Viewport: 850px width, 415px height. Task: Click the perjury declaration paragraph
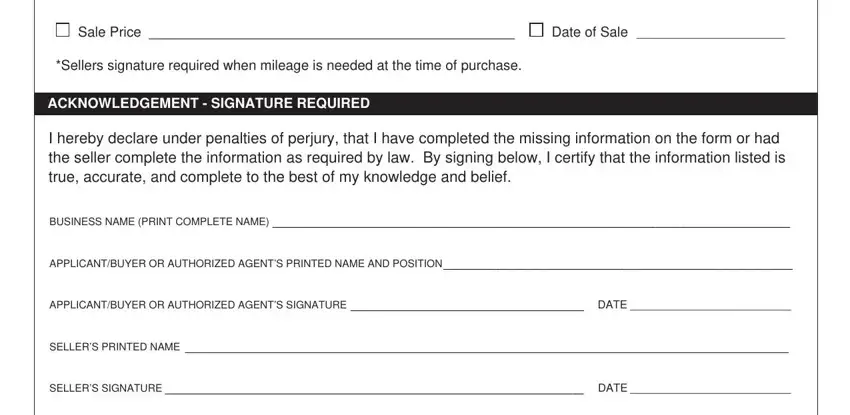[x=417, y=158]
